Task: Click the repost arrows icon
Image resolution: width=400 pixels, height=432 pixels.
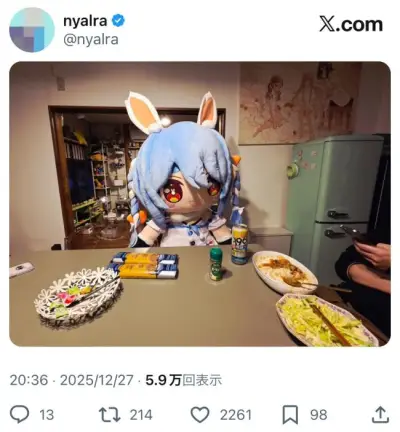Action: pos(110,415)
